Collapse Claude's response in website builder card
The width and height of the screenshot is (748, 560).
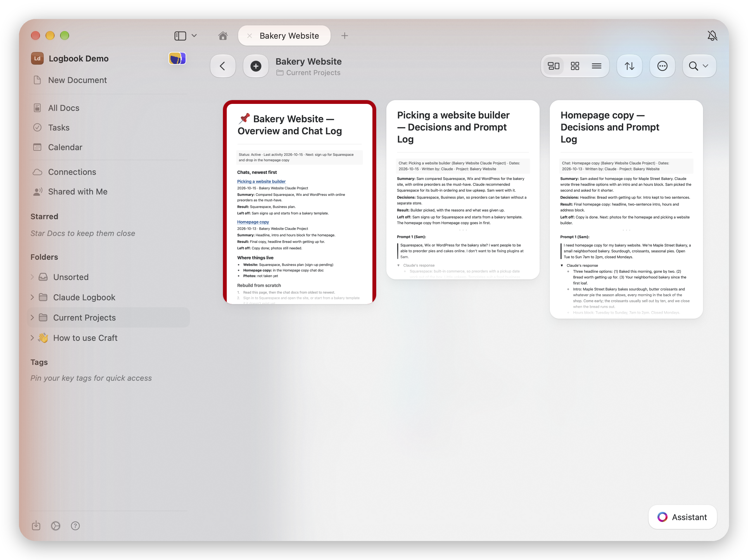(398, 265)
